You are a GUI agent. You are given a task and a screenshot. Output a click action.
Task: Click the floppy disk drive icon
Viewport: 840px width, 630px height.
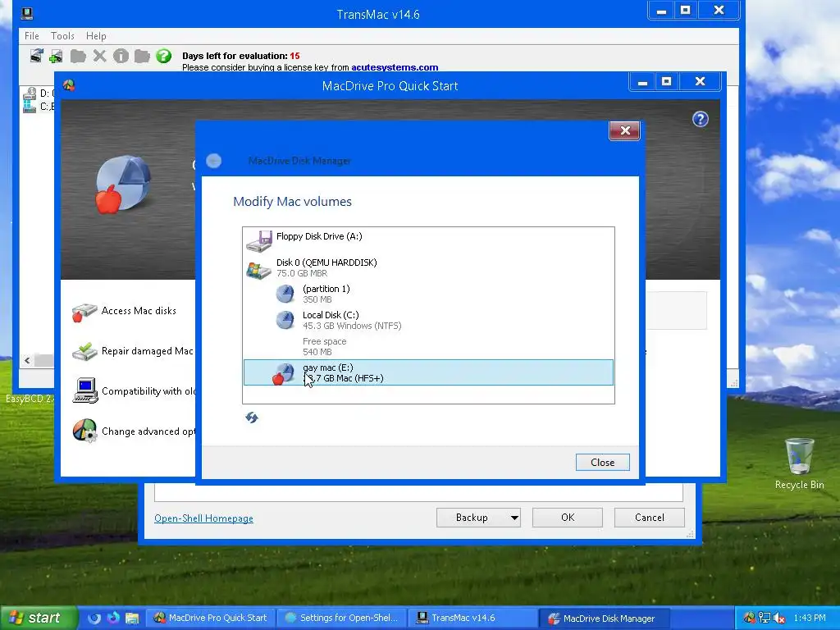tap(259, 242)
